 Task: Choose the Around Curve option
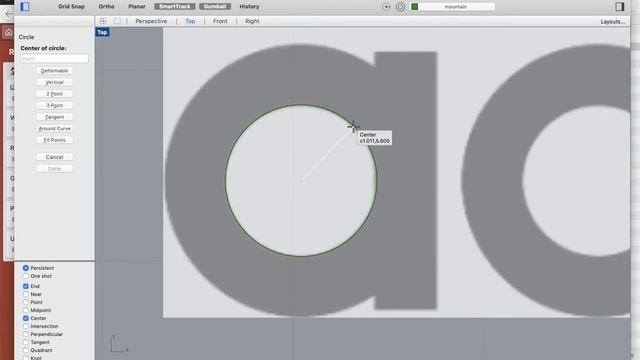[54, 128]
